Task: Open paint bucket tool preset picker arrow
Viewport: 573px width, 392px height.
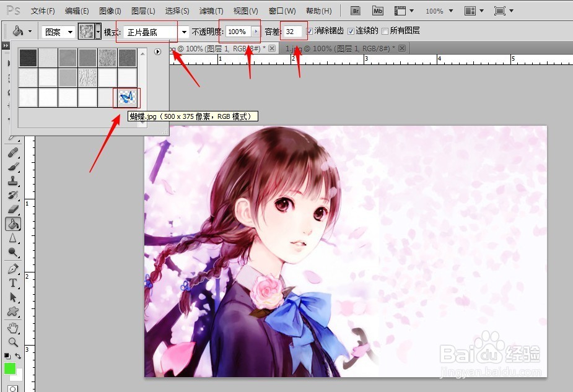Action: point(30,32)
